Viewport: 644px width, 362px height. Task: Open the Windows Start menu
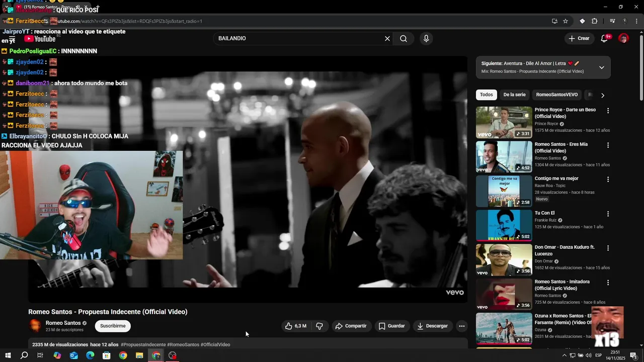(8, 355)
